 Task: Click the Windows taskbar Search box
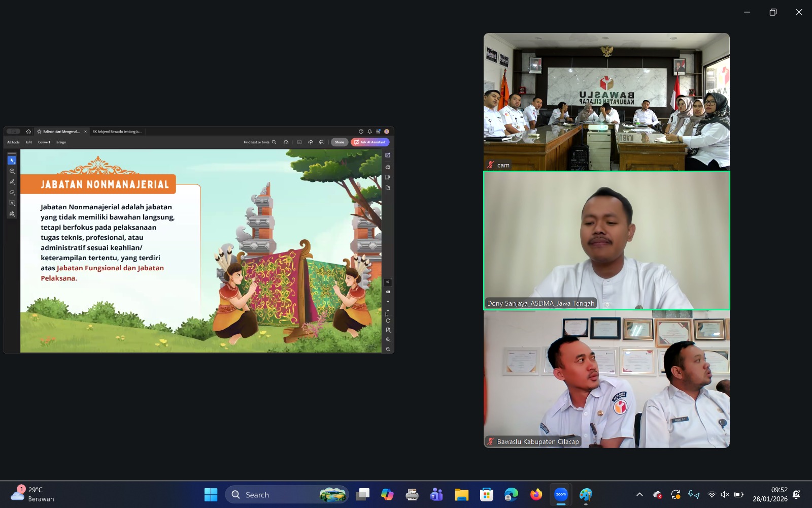274,495
